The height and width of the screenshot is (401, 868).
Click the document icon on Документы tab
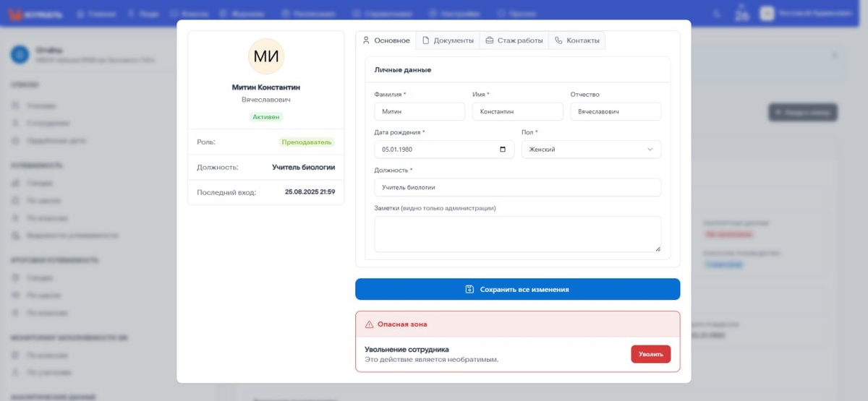point(426,40)
